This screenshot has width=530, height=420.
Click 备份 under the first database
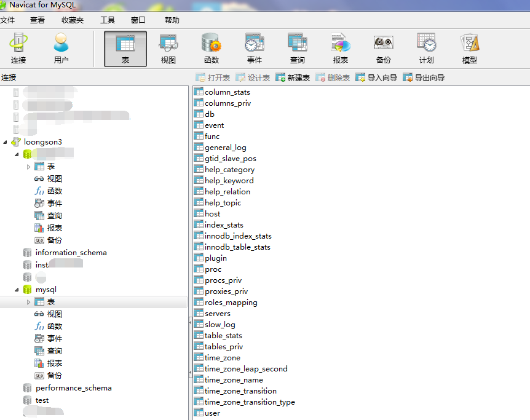pyautogui.click(x=55, y=240)
